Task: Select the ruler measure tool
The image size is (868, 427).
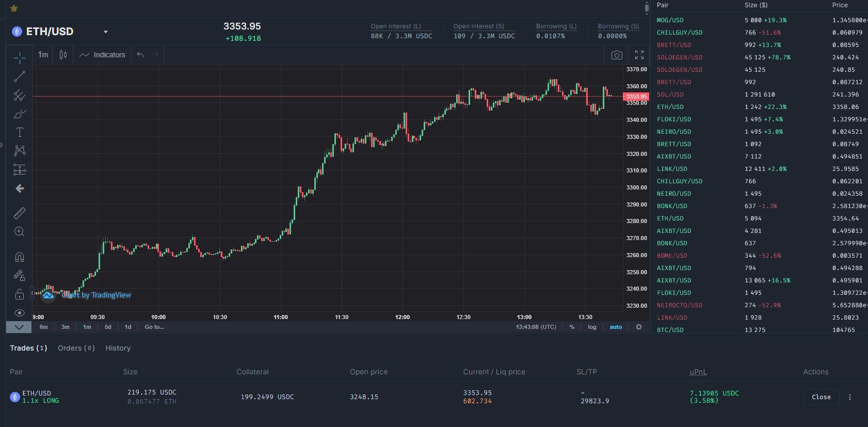Action: click(20, 213)
